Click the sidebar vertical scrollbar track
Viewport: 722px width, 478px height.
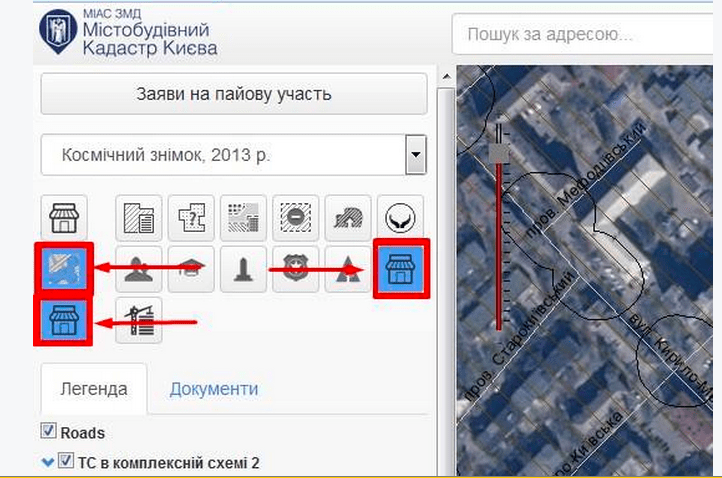click(446, 281)
